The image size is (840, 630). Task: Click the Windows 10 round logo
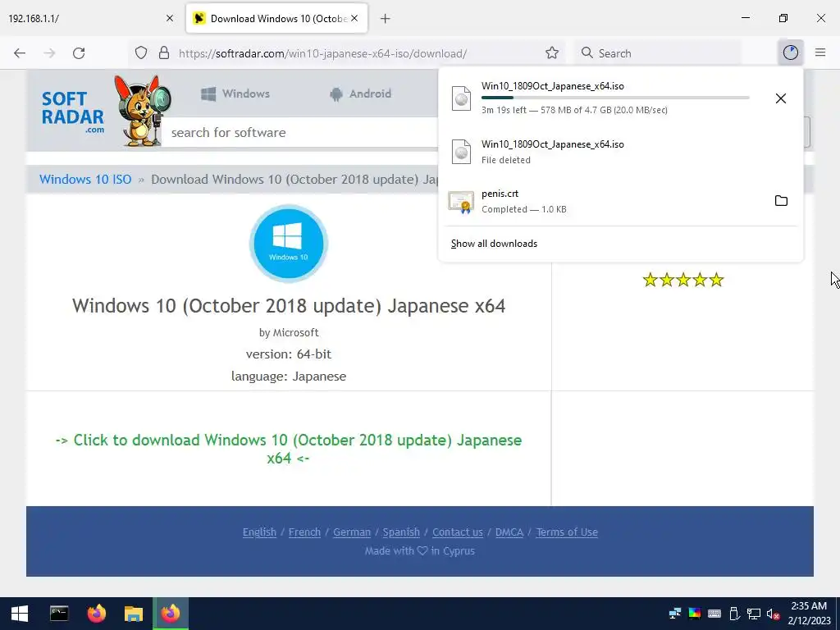(x=288, y=244)
